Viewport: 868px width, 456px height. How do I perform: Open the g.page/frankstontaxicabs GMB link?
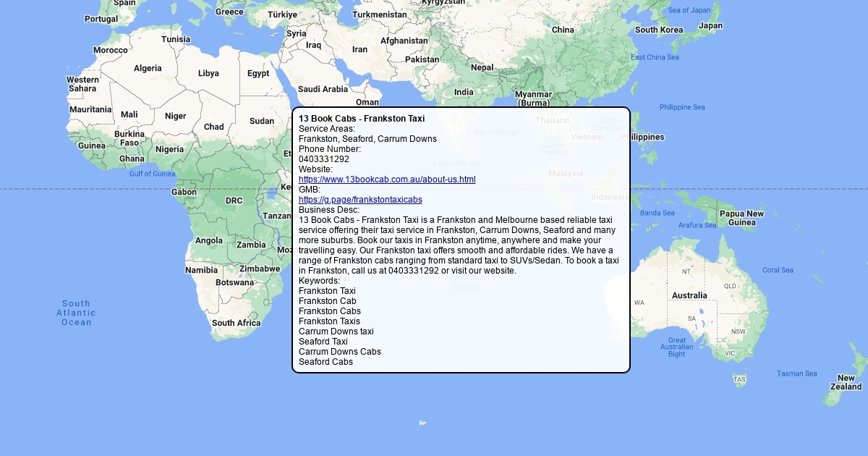[x=359, y=200]
